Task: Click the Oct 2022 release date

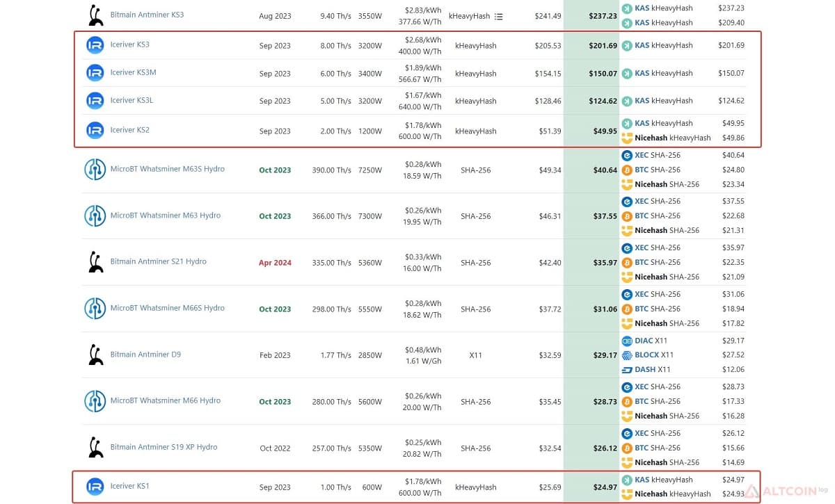Action: click(275, 448)
